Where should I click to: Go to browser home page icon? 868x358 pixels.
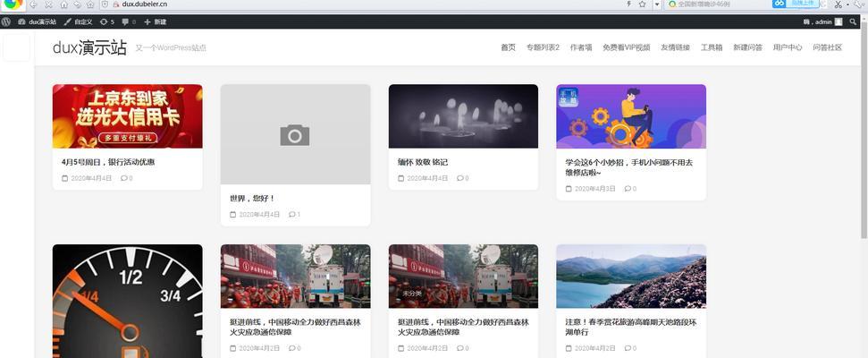[63, 4]
